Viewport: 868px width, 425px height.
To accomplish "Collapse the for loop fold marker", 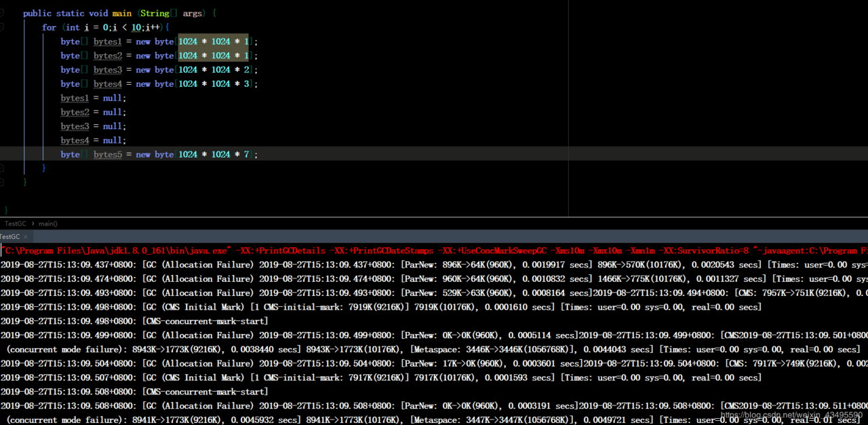I will [x=1, y=27].
